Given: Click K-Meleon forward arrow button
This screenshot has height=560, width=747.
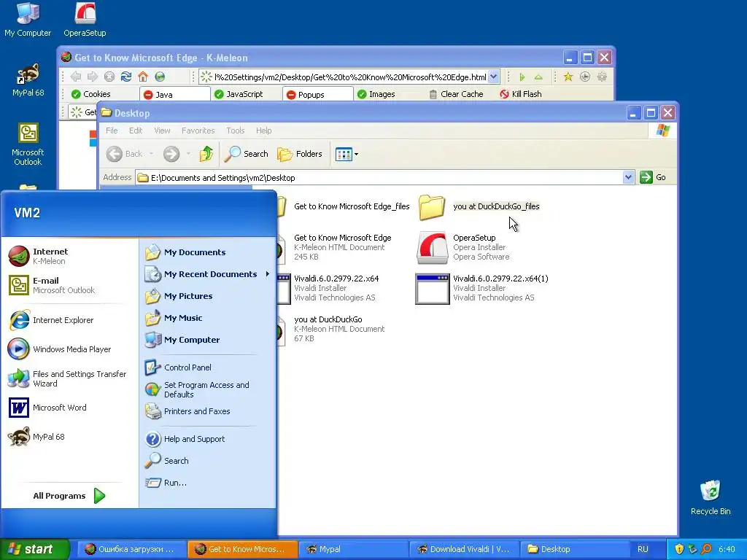Looking at the screenshot, I should (93, 77).
